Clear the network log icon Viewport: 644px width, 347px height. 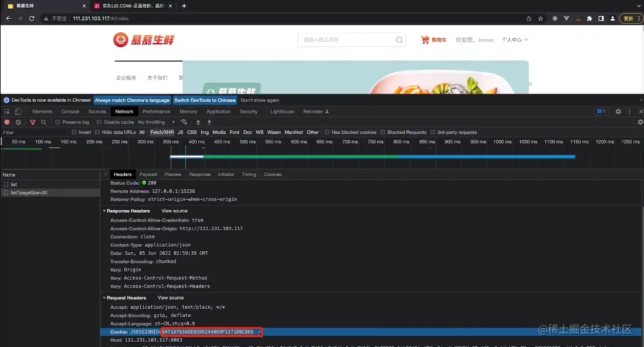(x=18, y=122)
